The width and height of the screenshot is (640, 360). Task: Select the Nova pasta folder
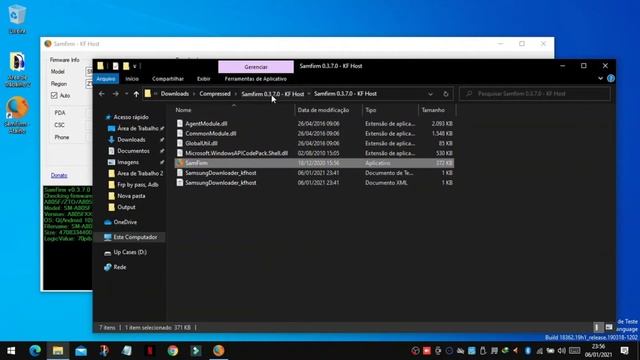coord(131,196)
